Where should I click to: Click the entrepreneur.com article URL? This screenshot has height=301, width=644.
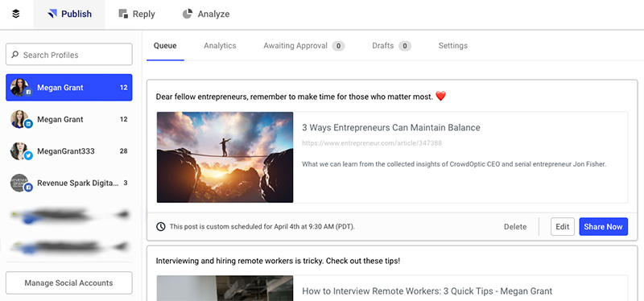pos(372,143)
